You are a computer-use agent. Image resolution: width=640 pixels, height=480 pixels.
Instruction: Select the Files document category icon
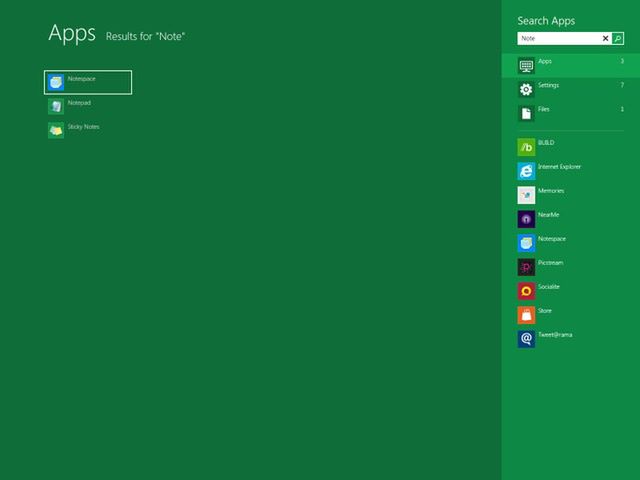526,113
